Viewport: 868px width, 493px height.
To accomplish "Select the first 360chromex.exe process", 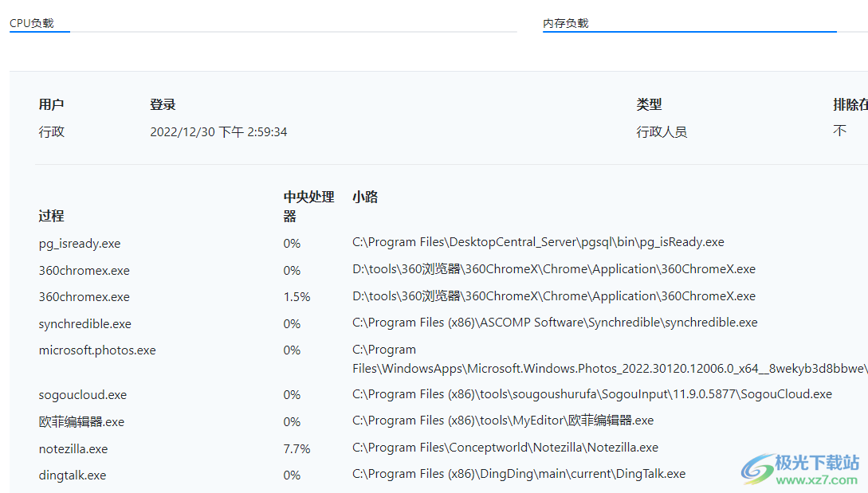I will (84, 270).
